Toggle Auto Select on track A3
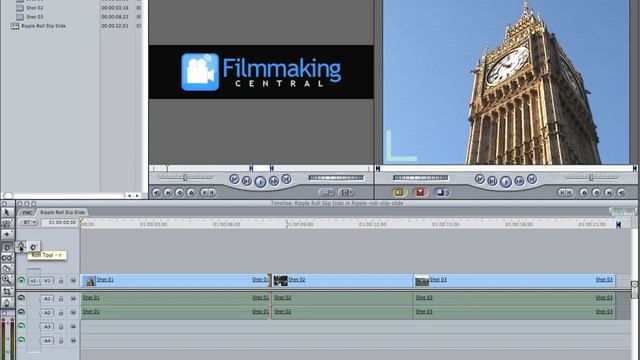640x360 pixels. point(73,327)
